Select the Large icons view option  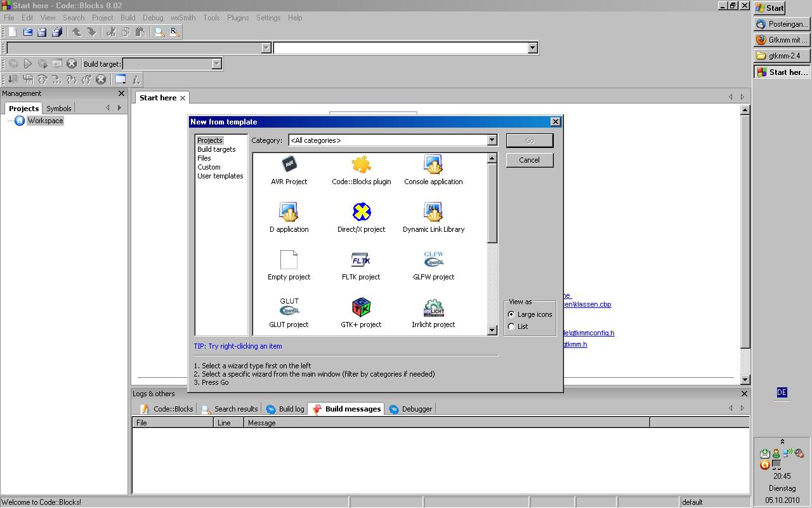click(x=512, y=314)
